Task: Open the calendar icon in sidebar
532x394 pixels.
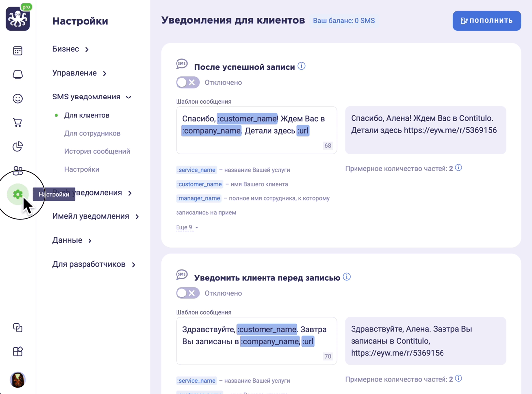Action: (x=18, y=51)
